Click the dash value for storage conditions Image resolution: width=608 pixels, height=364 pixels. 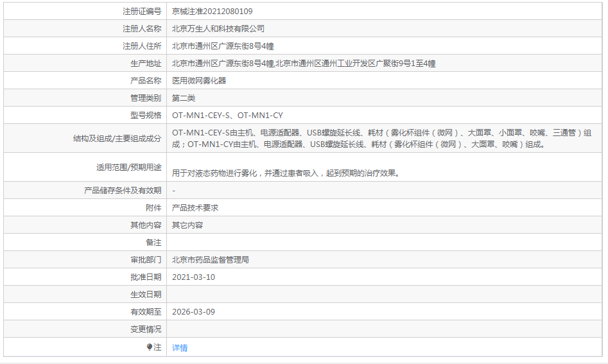pyautogui.click(x=174, y=191)
